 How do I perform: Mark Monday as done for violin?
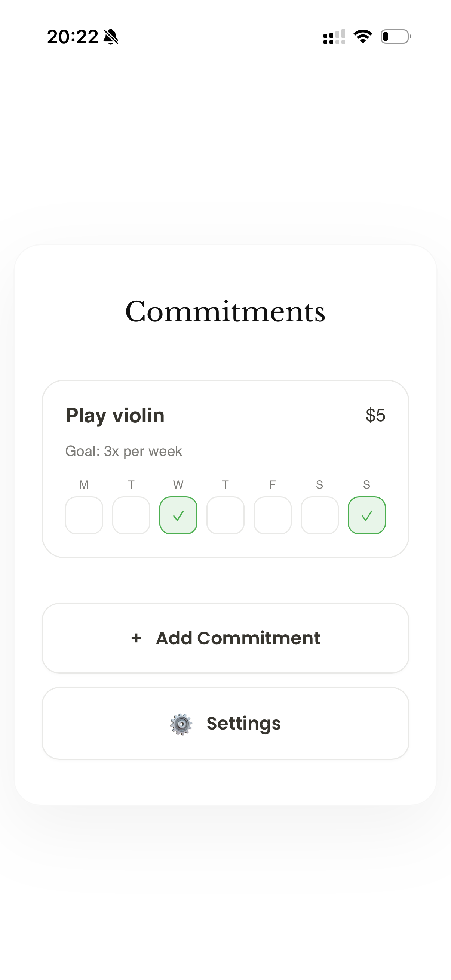tap(84, 515)
